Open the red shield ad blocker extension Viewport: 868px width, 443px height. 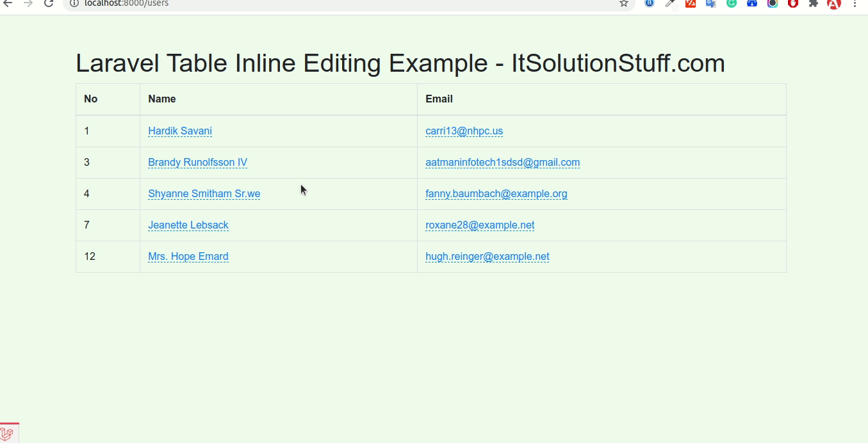pyautogui.click(x=793, y=3)
